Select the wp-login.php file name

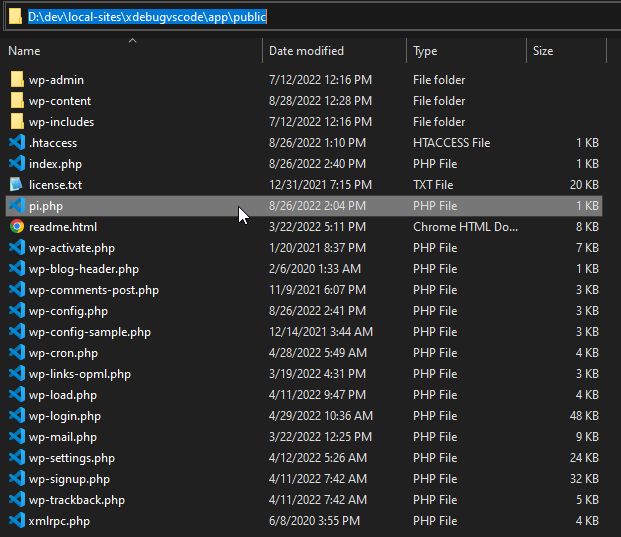click(65, 416)
